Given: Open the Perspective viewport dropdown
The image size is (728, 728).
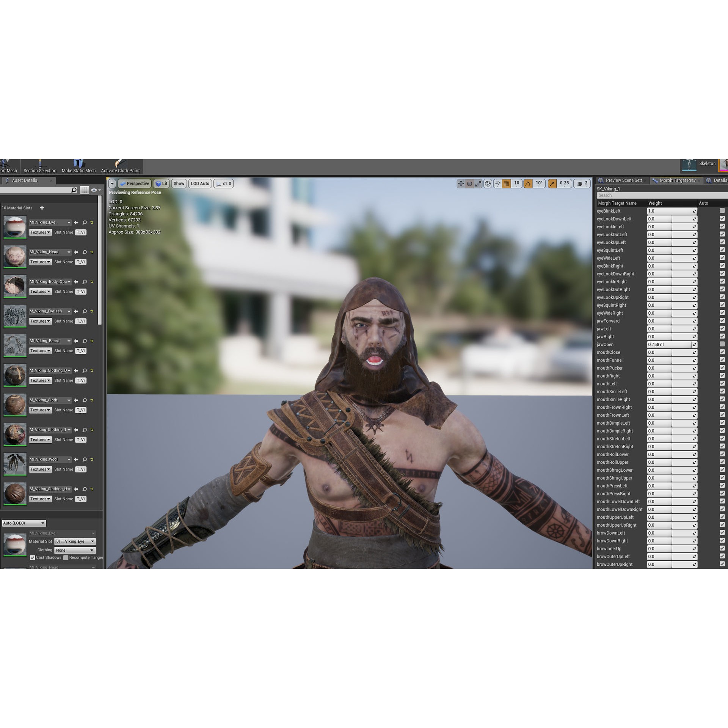Looking at the screenshot, I should click(x=134, y=184).
